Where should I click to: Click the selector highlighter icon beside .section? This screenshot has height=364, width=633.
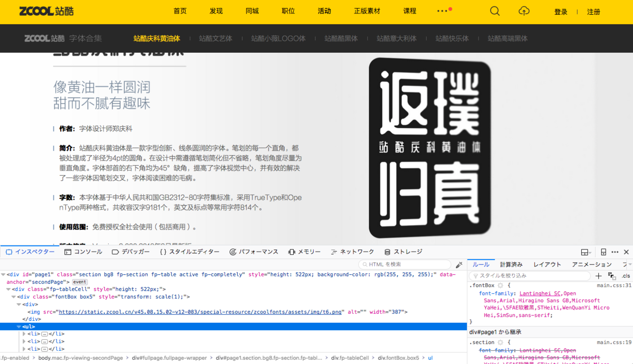point(501,342)
